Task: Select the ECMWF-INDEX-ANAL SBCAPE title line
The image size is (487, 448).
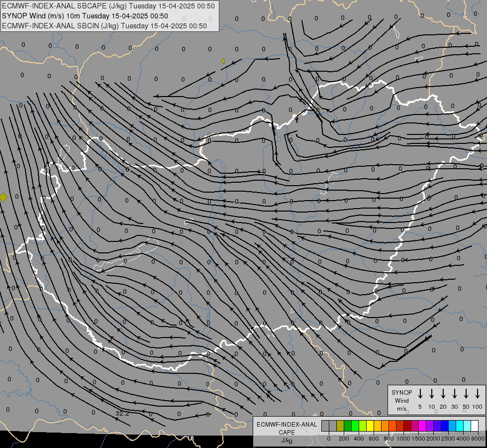Action: click(x=108, y=6)
